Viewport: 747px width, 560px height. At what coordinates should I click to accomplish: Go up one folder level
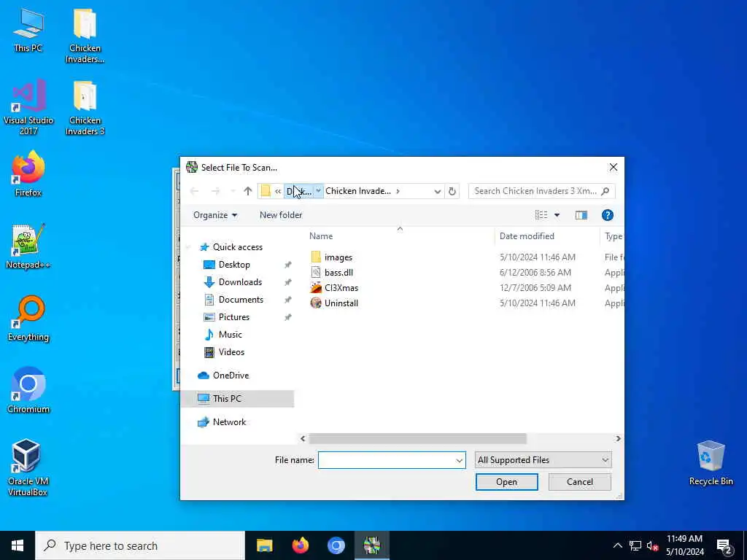coord(248,191)
